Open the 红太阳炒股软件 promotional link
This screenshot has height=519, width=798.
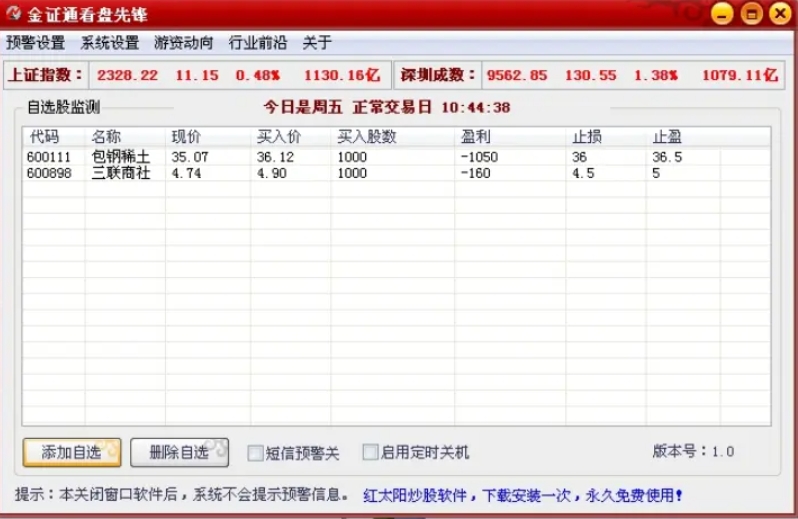click(x=523, y=495)
